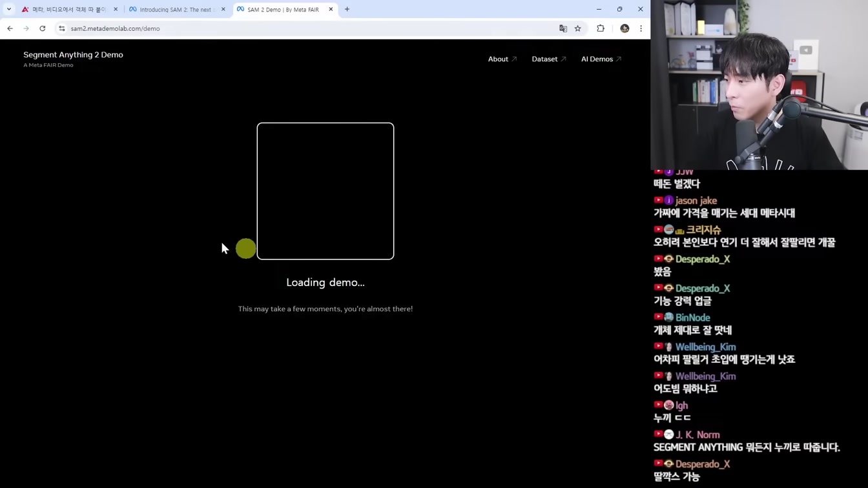
Task: Open a new tab with plus button
Action: click(x=347, y=9)
